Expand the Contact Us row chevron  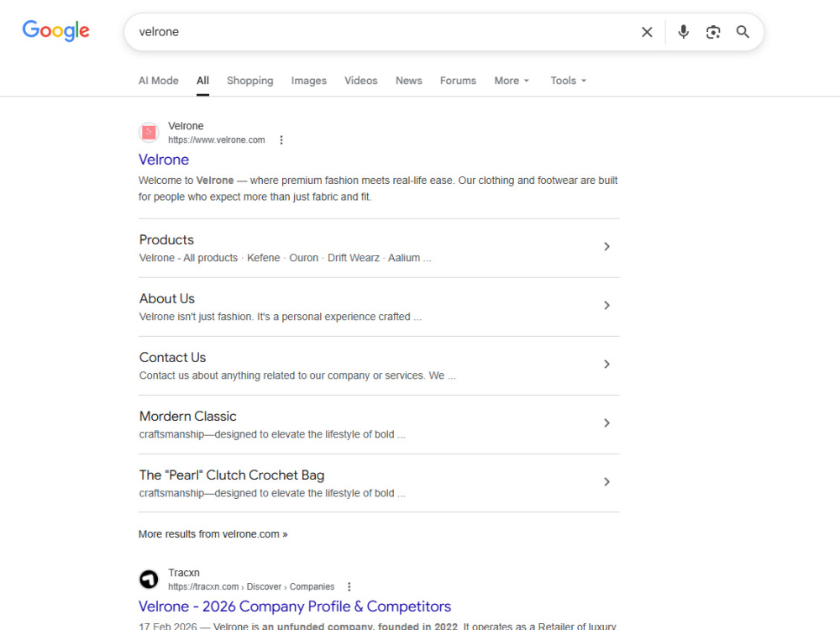pos(606,365)
